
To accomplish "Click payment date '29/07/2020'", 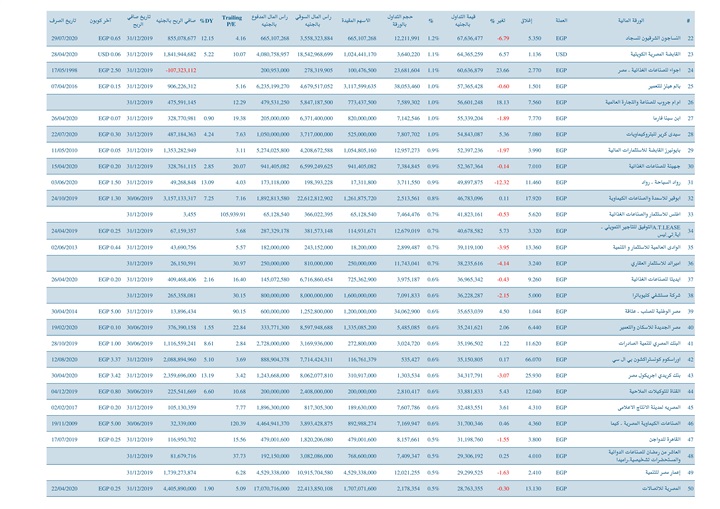I will pos(64,39).
